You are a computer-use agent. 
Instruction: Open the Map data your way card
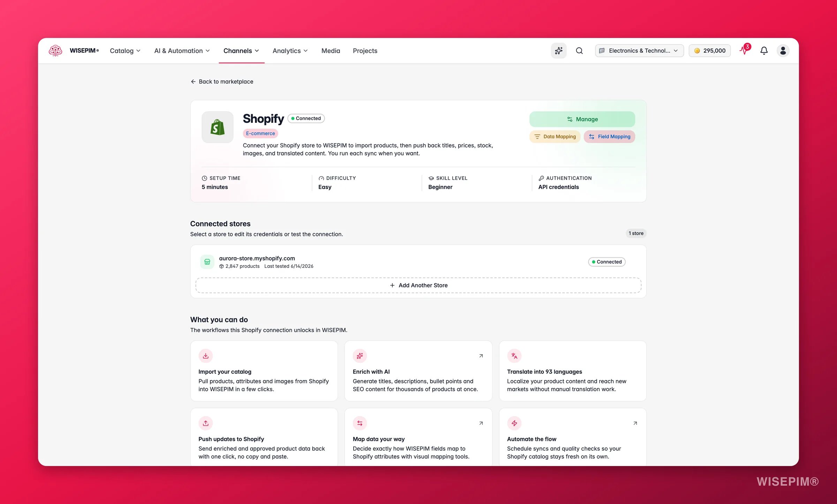[x=418, y=437]
